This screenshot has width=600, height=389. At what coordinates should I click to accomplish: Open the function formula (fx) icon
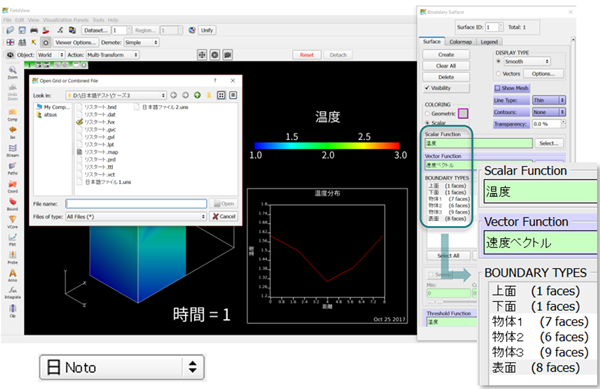pos(60,30)
